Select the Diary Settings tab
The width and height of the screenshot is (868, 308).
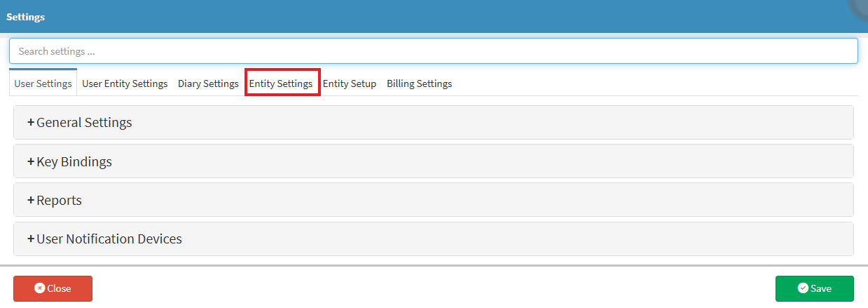(x=208, y=83)
